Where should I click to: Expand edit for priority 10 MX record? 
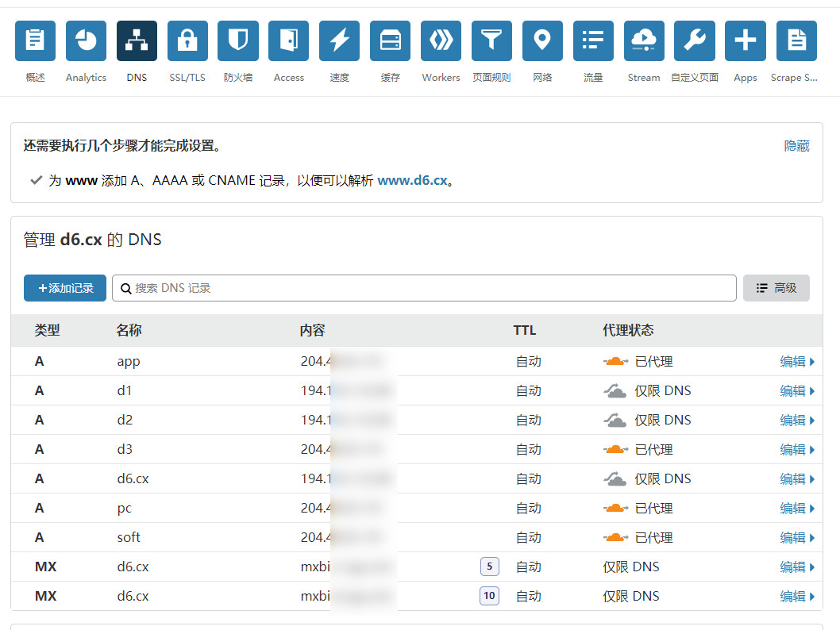(x=797, y=597)
